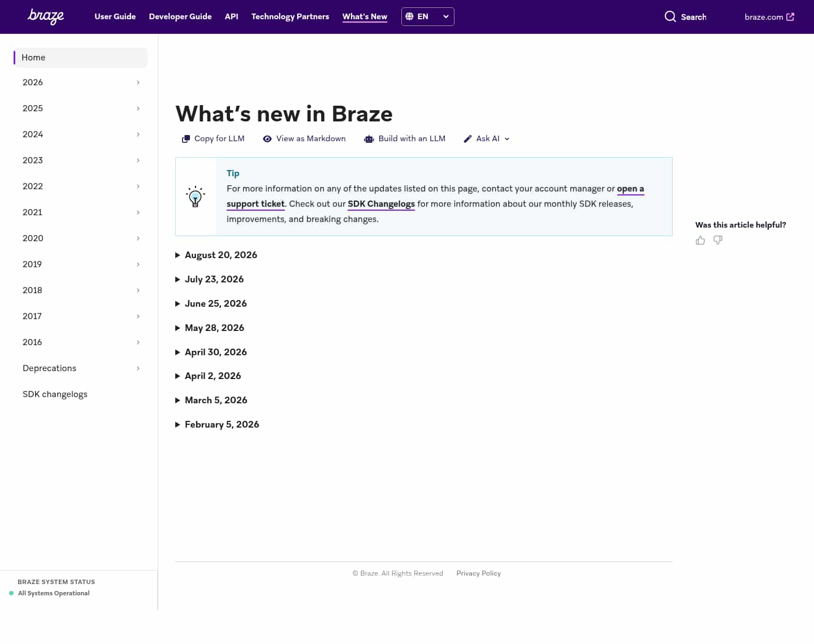Expand the March 5, 2026 release notes
This screenshot has height=644, width=814.
(211, 400)
